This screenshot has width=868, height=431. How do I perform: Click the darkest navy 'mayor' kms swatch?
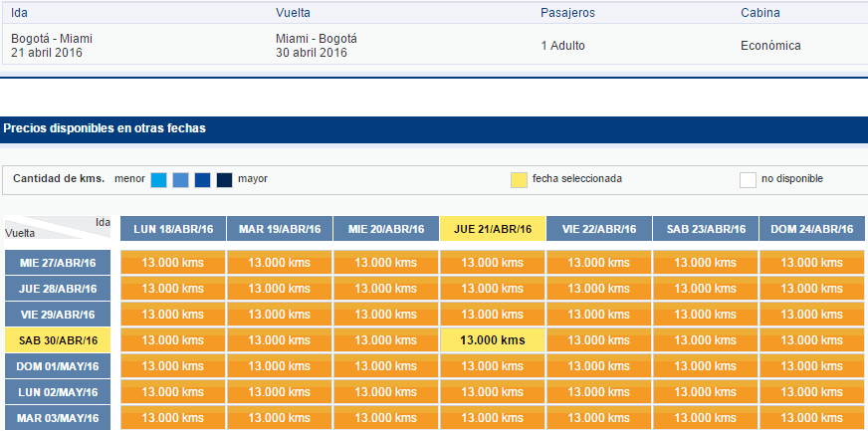click(x=224, y=180)
